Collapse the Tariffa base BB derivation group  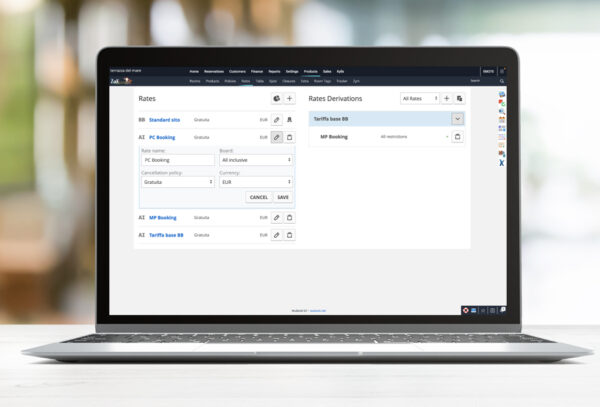(458, 118)
